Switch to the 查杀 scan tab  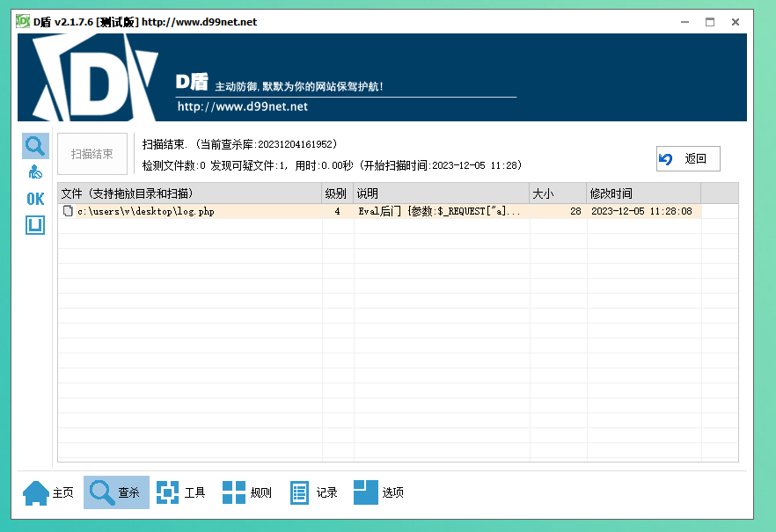(116, 492)
